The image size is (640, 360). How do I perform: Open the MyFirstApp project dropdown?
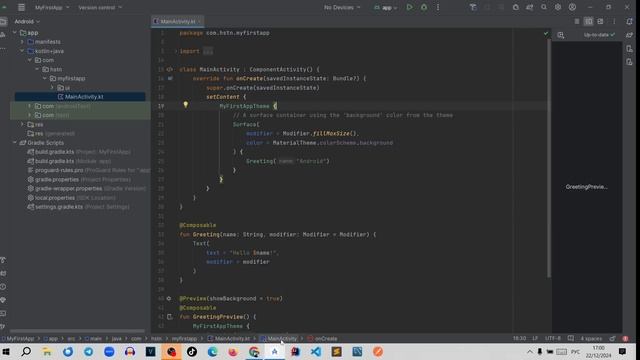52,7
